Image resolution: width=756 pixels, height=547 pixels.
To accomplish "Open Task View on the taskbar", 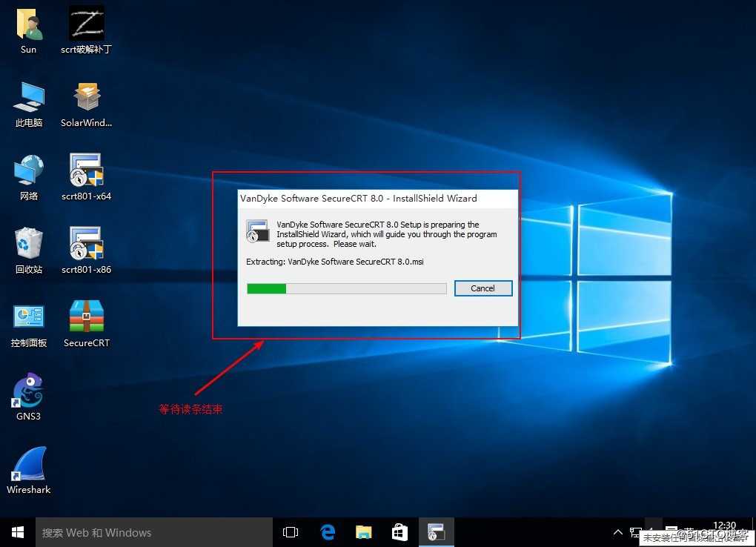I will (291, 532).
